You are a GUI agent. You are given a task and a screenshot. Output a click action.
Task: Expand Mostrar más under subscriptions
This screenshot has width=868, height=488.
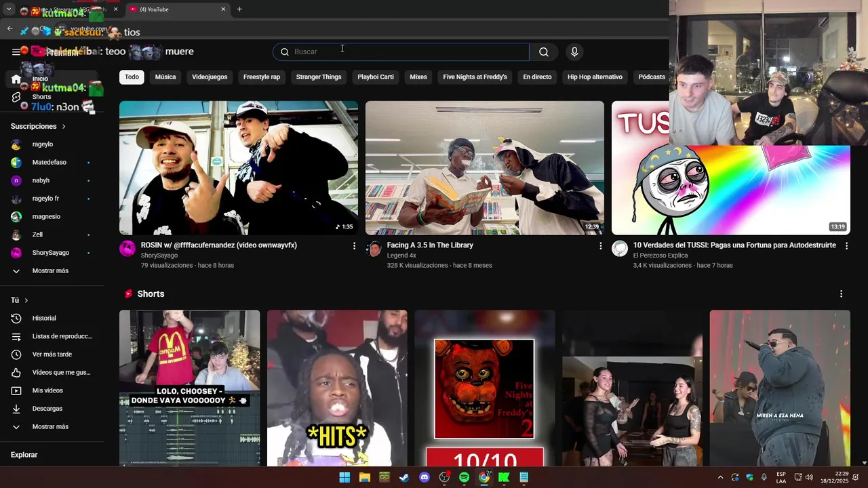[x=52, y=271]
